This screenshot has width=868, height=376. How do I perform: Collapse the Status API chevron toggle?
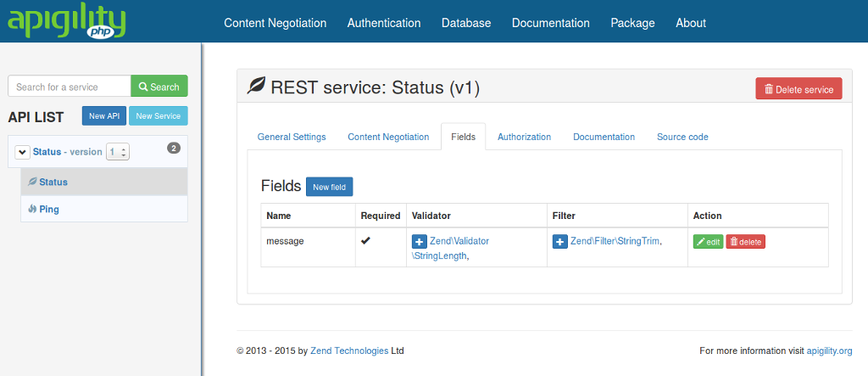click(22, 152)
